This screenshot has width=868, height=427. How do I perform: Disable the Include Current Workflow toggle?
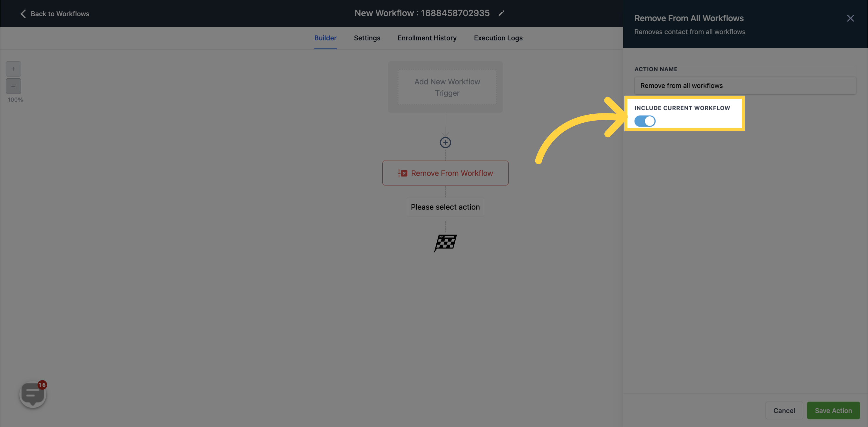(644, 121)
